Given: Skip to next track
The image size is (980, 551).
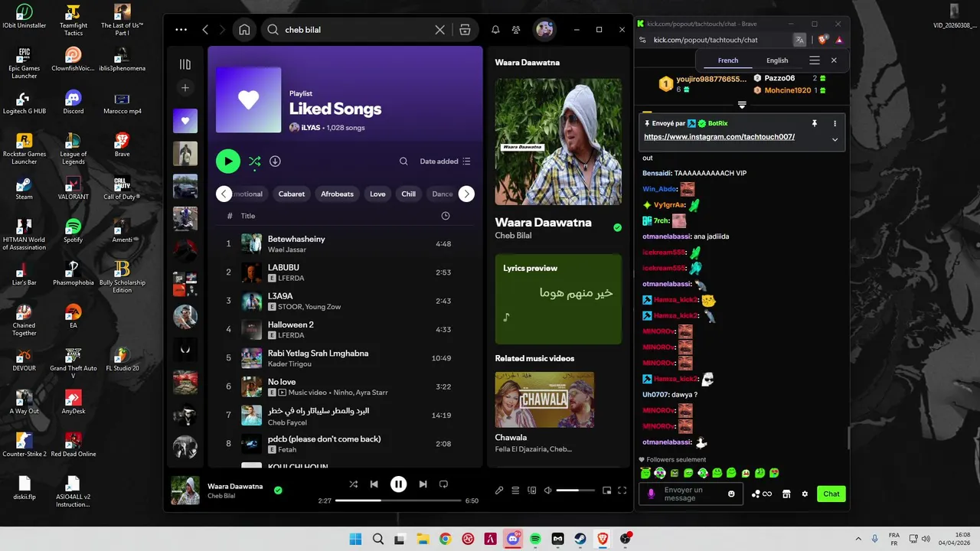Looking at the screenshot, I should pyautogui.click(x=423, y=484).
